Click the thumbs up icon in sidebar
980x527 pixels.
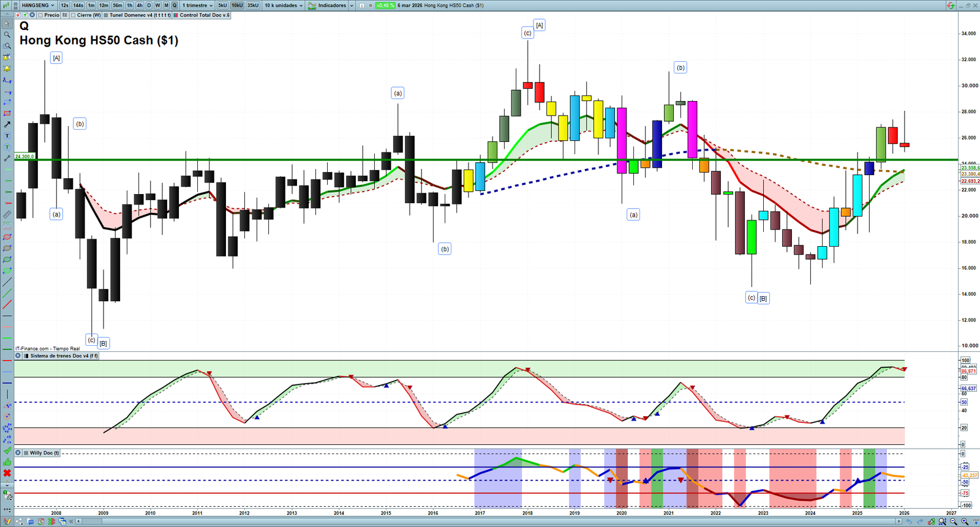coord(7,462)
